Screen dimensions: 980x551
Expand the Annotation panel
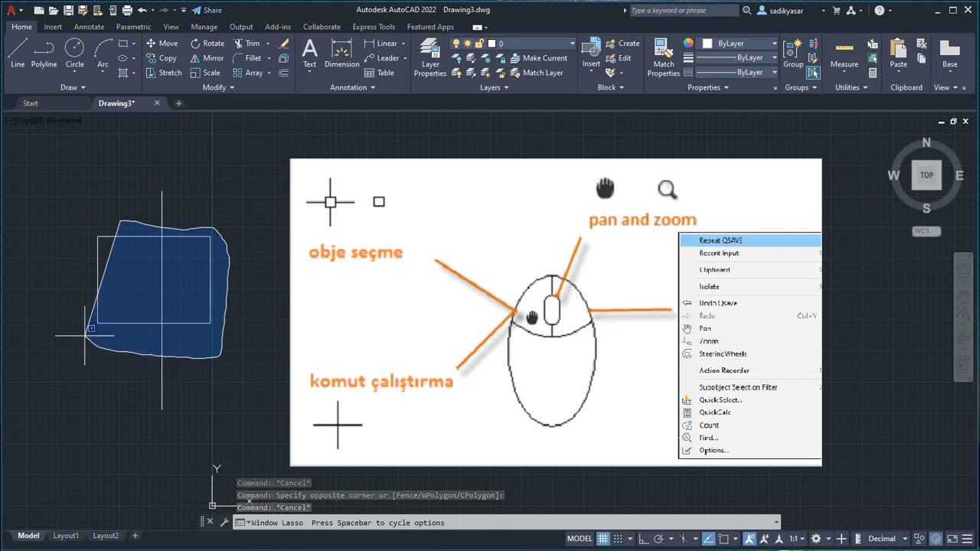pos(352,87)
